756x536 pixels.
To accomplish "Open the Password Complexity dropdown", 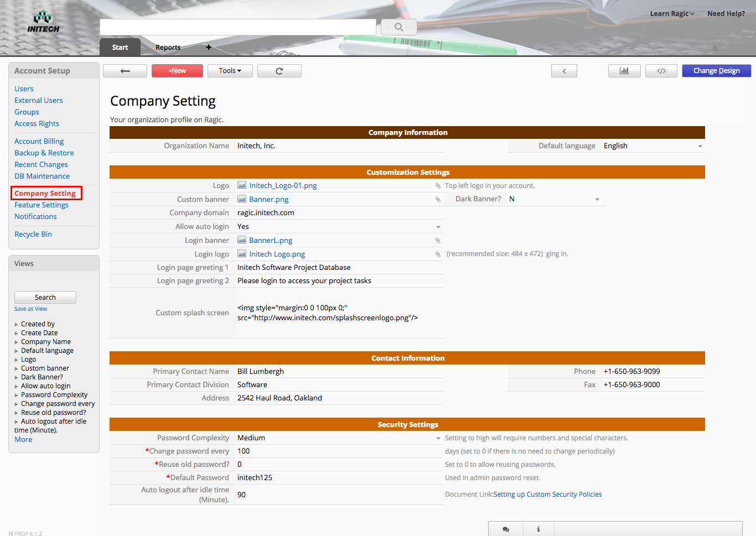I will pyautogui.click(x=438, y=438).
